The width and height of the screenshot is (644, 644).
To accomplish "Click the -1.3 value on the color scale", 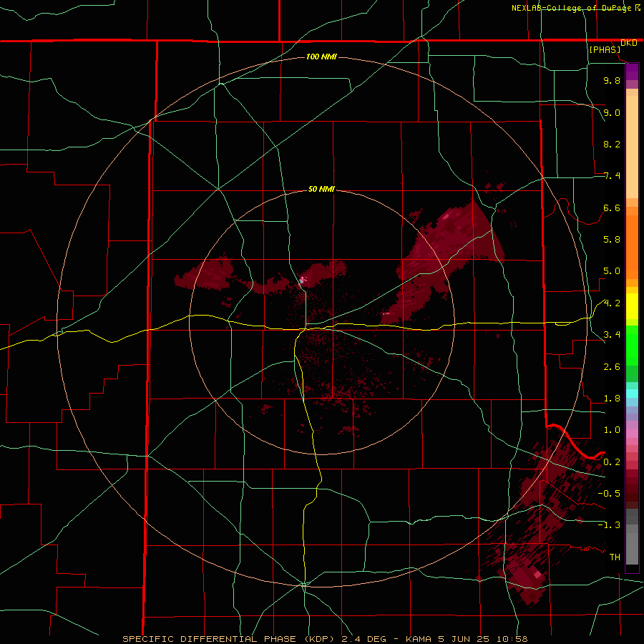I will 609,525.
